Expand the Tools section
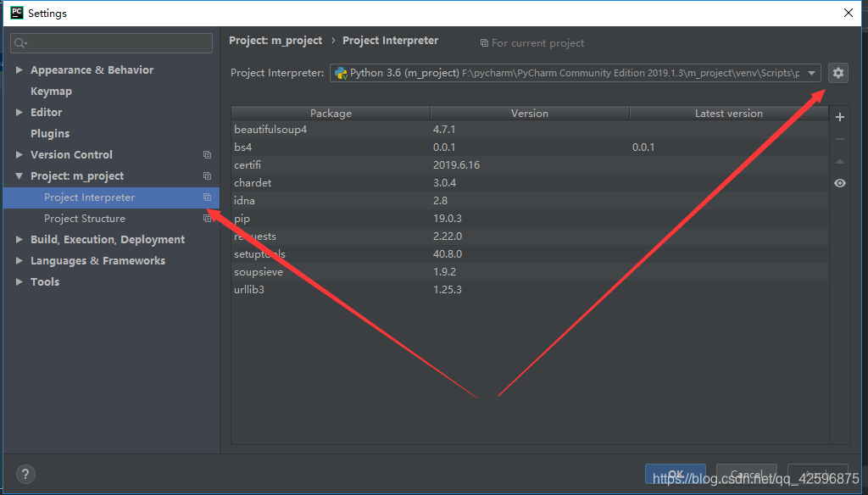 tap(19, 282)
